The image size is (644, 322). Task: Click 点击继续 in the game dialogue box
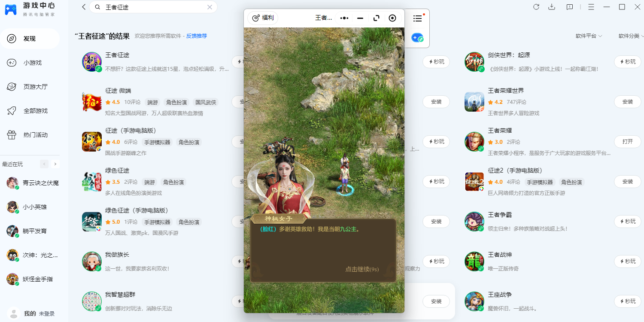pos(362,269)
